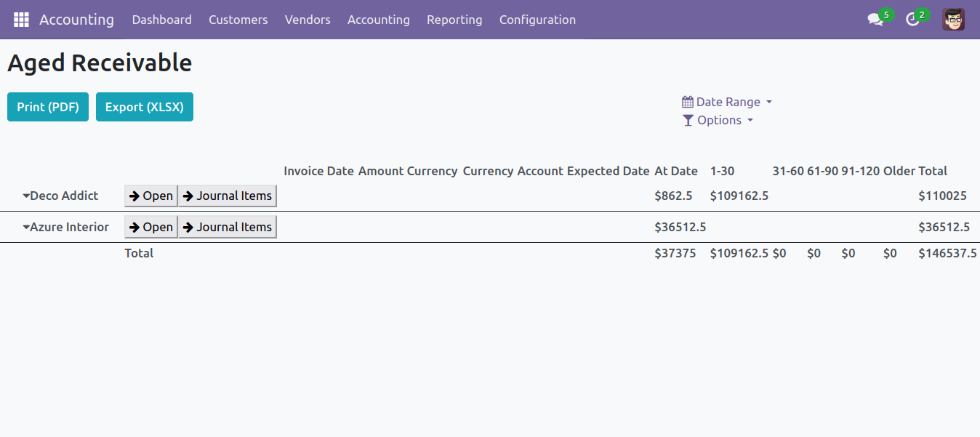
Task: Click the user avatar picture
Action: coord(953,20)
